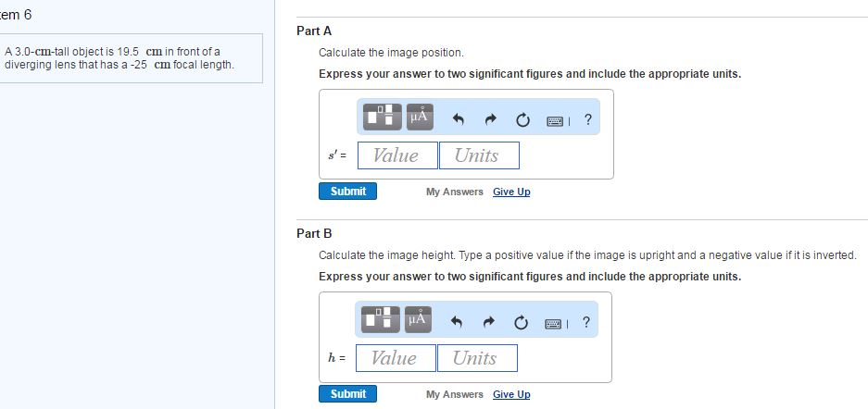868x409 pixels.
Task: Open the templates icon in Part A toolbar
Action: pos(382,118)
